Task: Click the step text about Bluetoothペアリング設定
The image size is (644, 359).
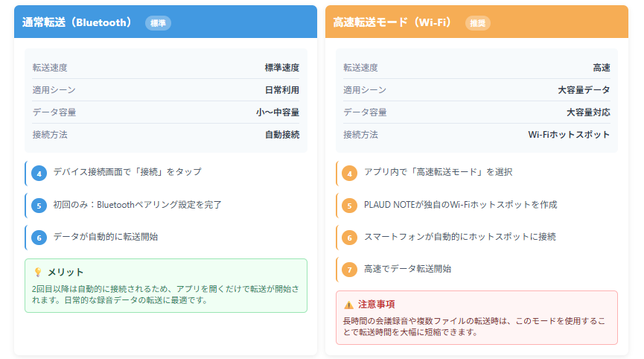Action: [x=137, y=205]
